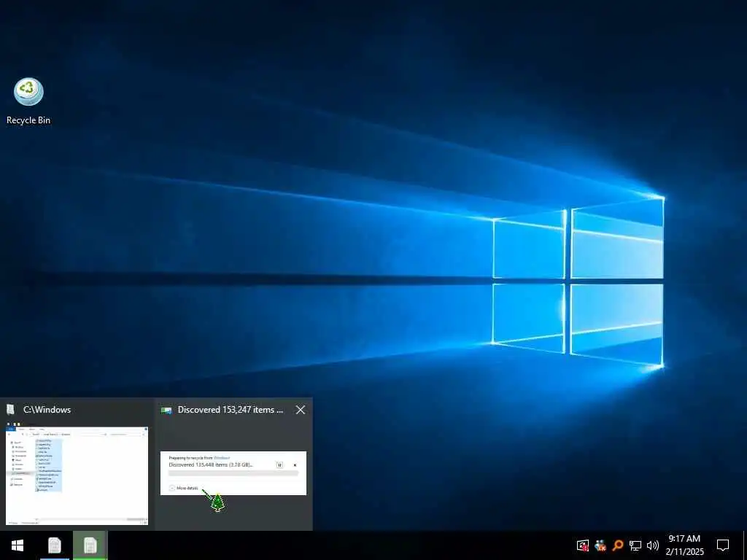Open the red-badged tray icon
Image resolution: width=747 pixels, height=560 pixels.
(583, 545)
